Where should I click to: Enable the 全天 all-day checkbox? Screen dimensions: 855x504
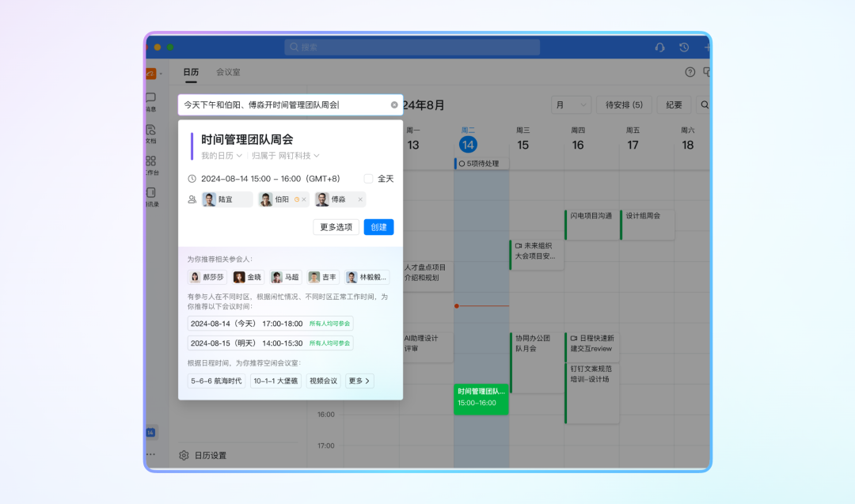(368, 179)
